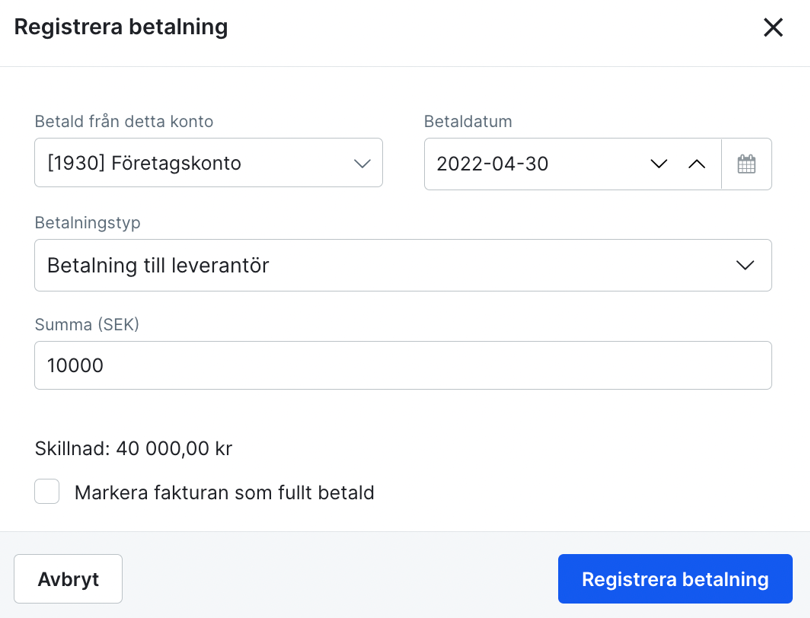Click the chevron on Betalningstyp dropdown
The width and height of the screenshot is (810, 618).
tap(744, 265)
